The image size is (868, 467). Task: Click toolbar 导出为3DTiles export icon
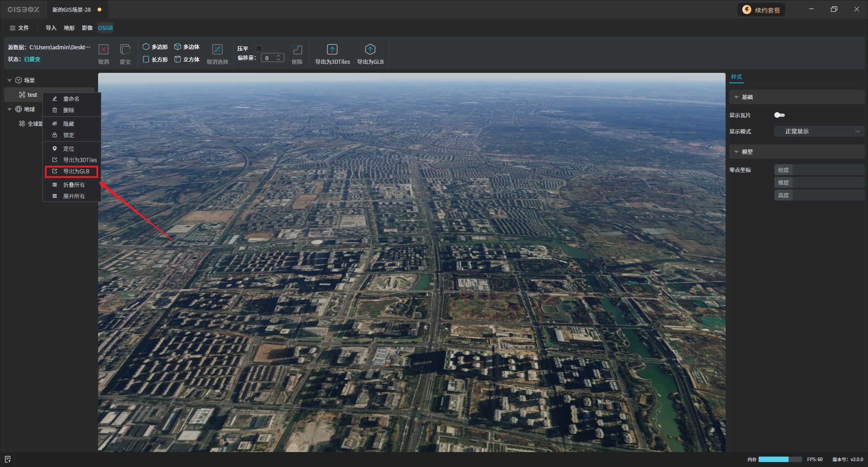[332, 50]
